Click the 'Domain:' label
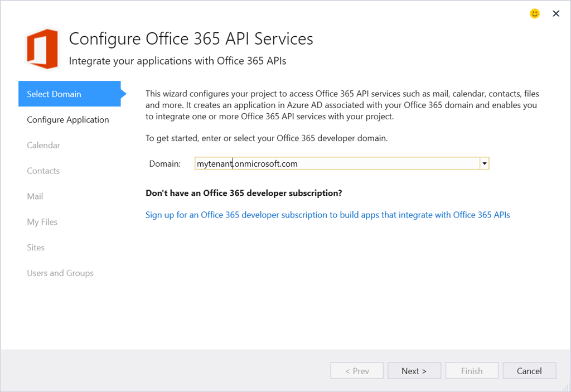The width and height of the screenshot is (571, 392). 164,163
